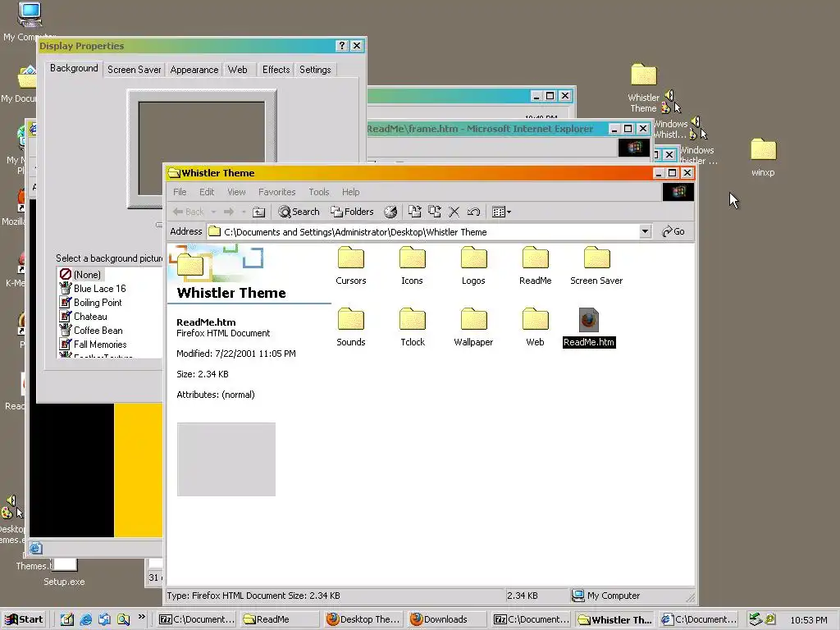Select the ReadMe folder in Whistler Theme
The width and height of the screenshot is (840, 630).
[535, 266]
